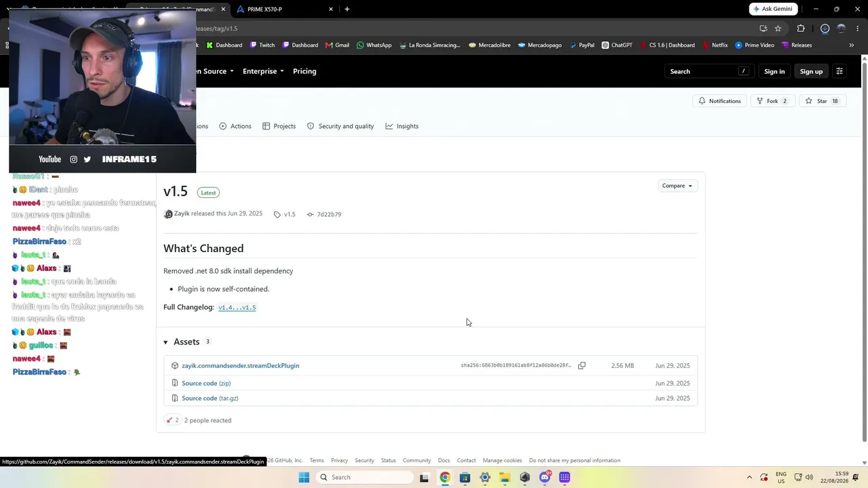Open the Mercadolibre bookmark
This screenshot has height=488, width=868.
click(x=490, y=45)
